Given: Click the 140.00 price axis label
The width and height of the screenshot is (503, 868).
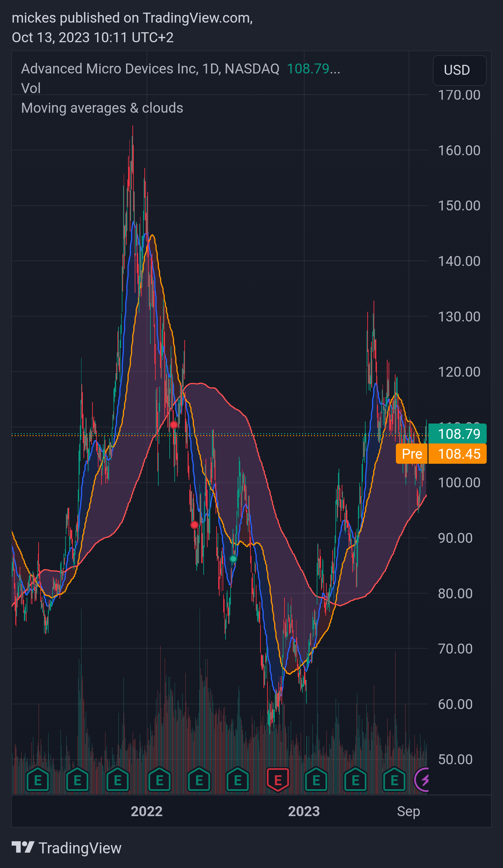Looking at the screenshot, I should (x=459, y=261).
